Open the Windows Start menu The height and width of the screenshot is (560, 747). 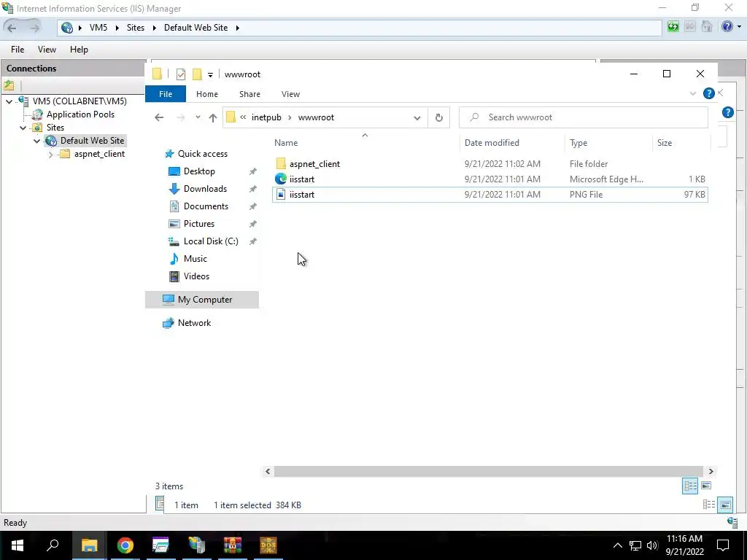click(x=18, y=545)
